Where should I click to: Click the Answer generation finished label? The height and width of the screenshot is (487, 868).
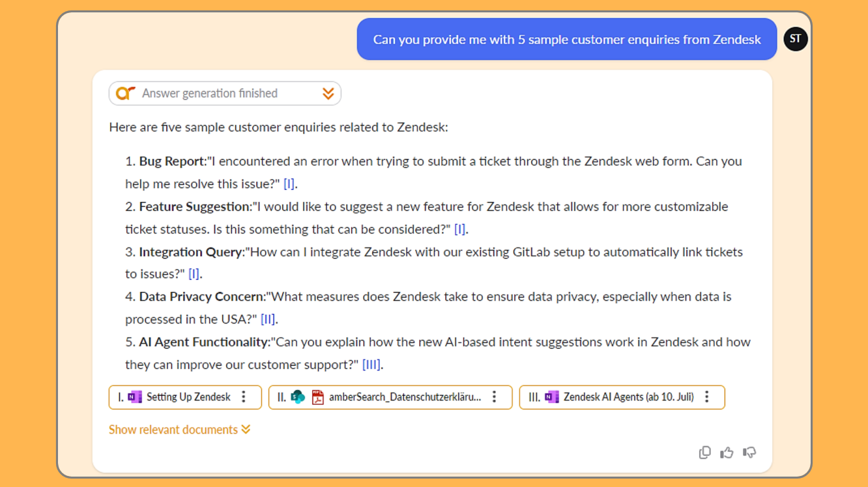point(210,94)
